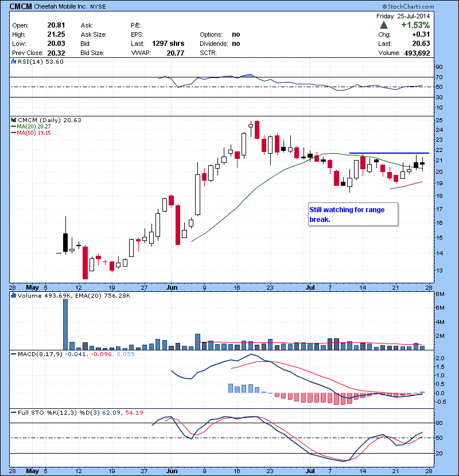Click the RSI(14) 53.60 panel label

click(41, 61)
